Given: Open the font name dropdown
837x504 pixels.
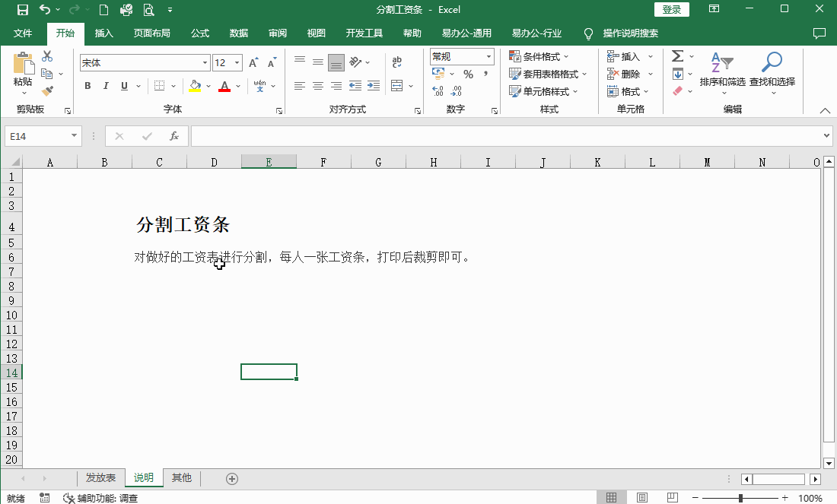Looking at the screenshot, I should [205, 63].
